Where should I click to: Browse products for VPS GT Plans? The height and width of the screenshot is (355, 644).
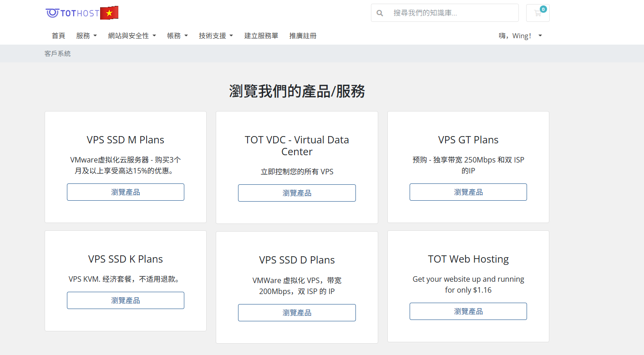468,192
